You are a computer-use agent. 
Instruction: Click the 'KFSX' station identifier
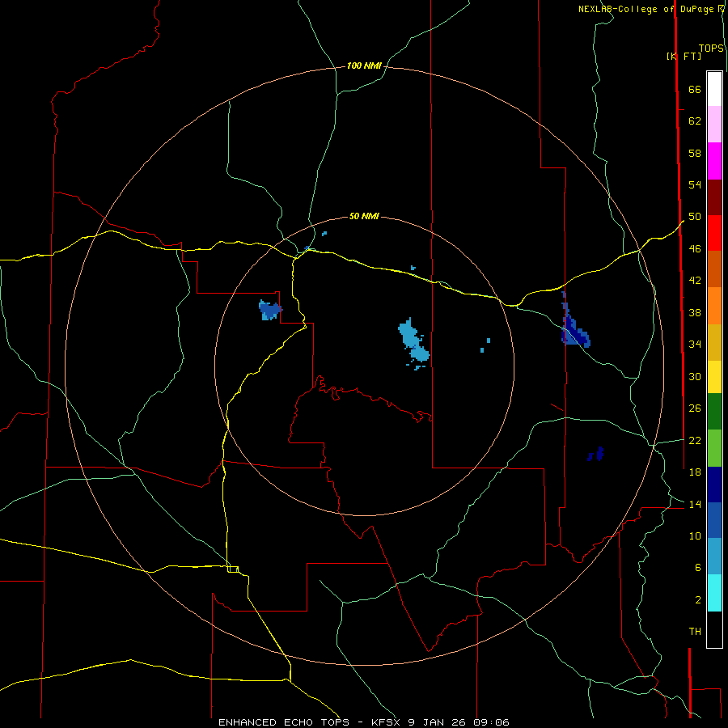385,722
